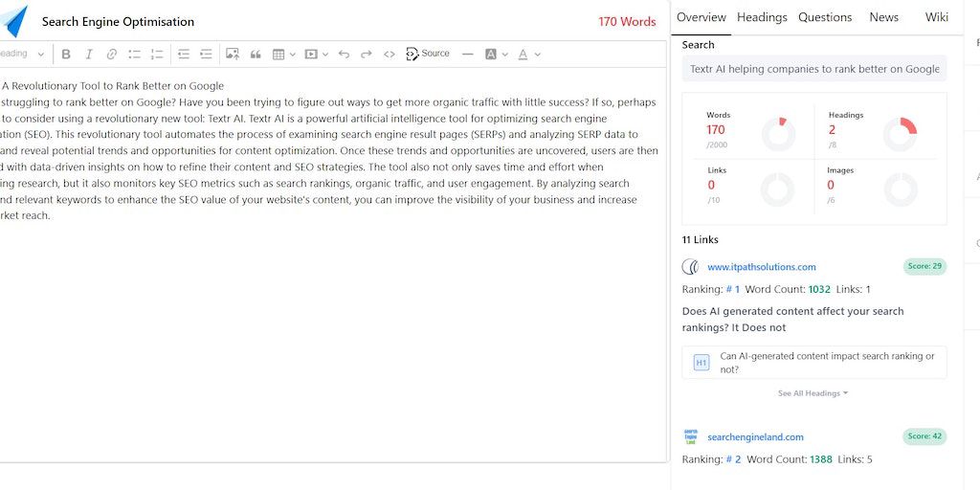The height and width of the screenshot is (490, 980).
Task: Redo the last edit
Action: point(367,55)
